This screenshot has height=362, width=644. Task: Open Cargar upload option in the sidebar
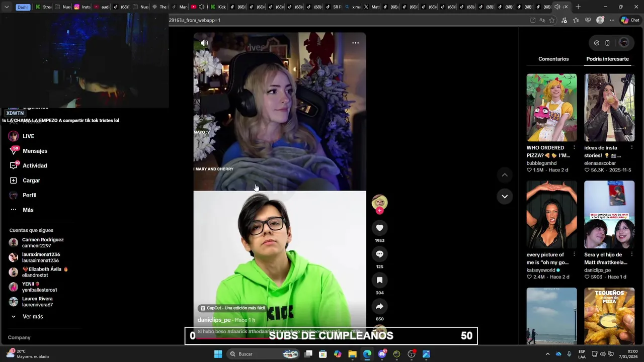click(31, 180)
